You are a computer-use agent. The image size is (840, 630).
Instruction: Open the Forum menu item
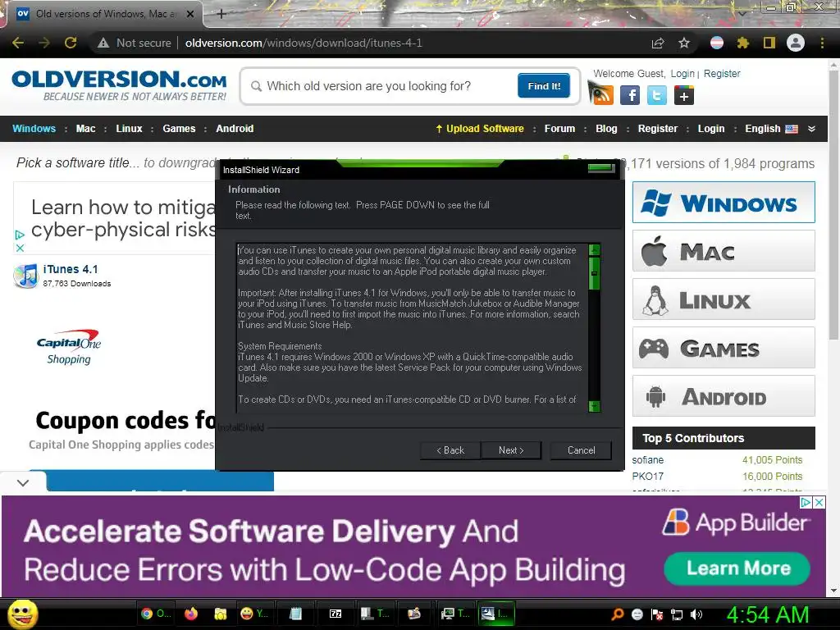tap(559, 129)
